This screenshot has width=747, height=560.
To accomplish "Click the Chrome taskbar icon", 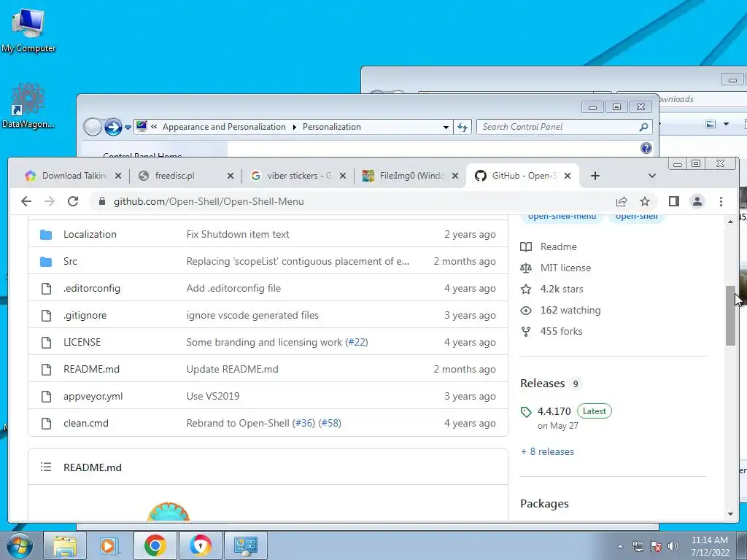I will (155, 545).
